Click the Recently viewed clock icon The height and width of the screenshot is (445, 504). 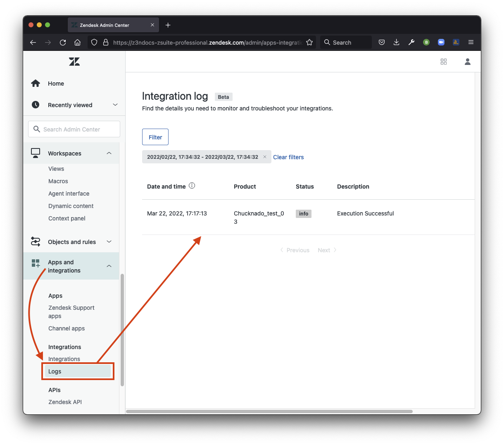pyautogui.click(x=36, y=105)
